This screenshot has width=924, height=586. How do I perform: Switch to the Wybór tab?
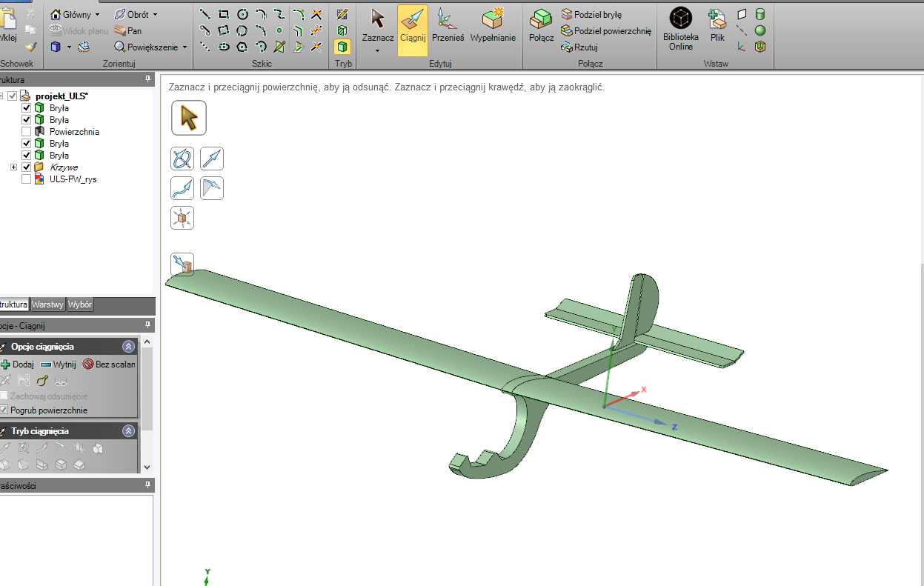(80, 304)
